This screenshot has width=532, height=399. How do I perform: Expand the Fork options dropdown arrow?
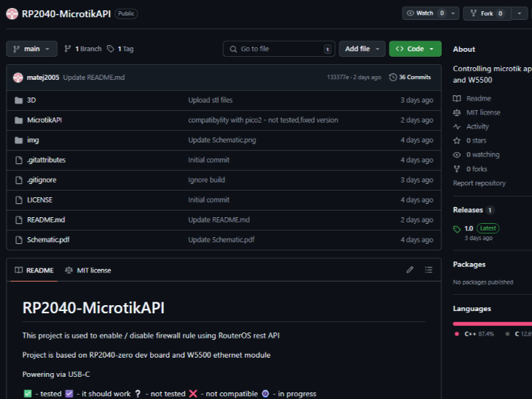[519, 13]
